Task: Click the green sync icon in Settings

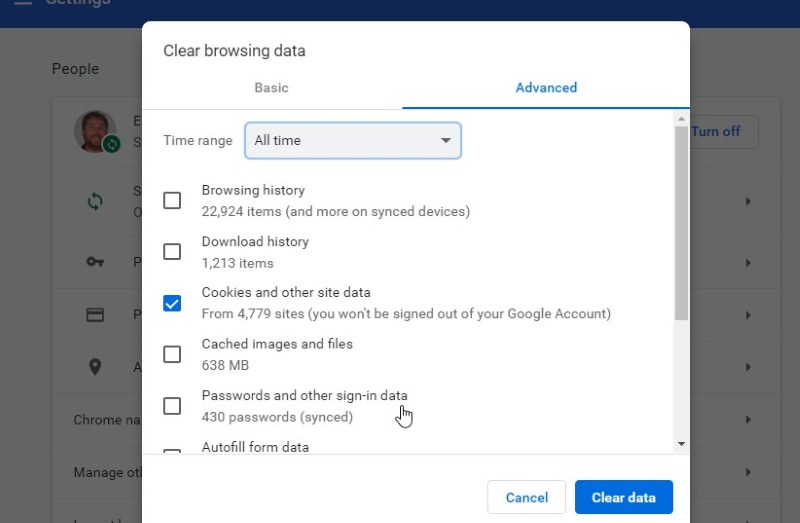Action: [95, 202]
